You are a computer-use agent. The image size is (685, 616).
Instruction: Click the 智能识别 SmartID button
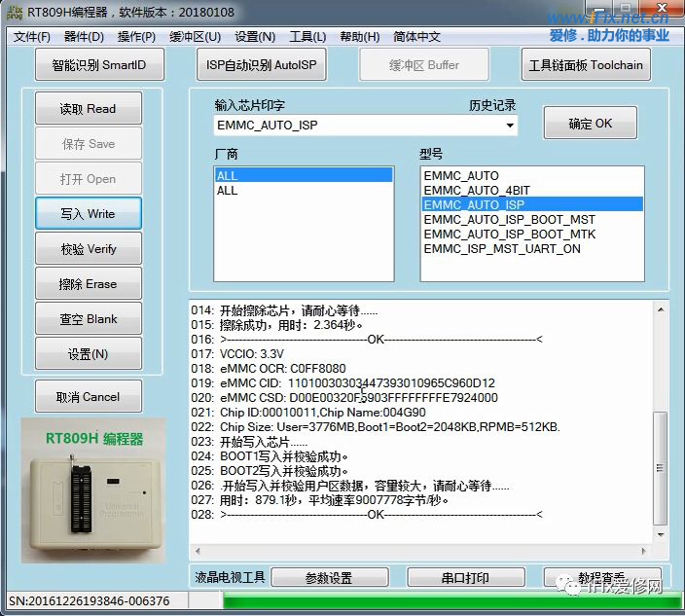[x=99, y=64]
